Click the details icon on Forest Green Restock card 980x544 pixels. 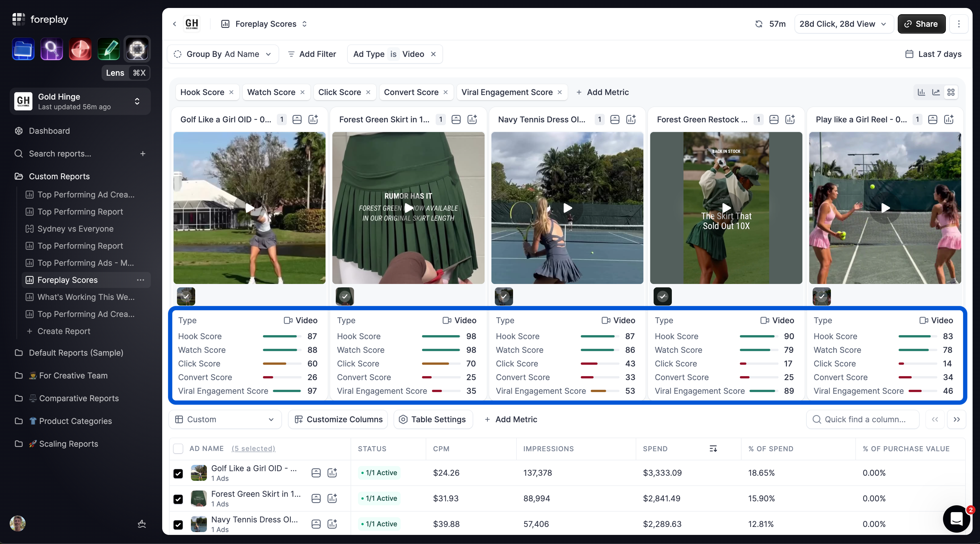[x=774, y=119]
